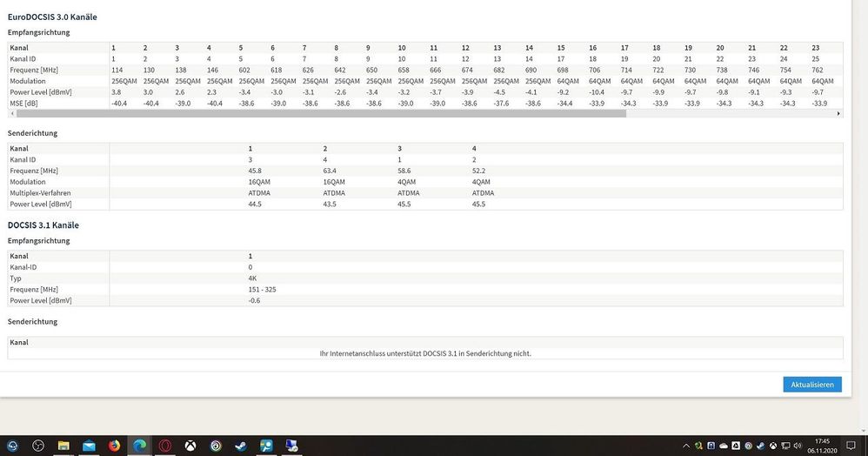Select the power level value -4.5
This screenshot has height=456, width=868.
click(499, 92)
